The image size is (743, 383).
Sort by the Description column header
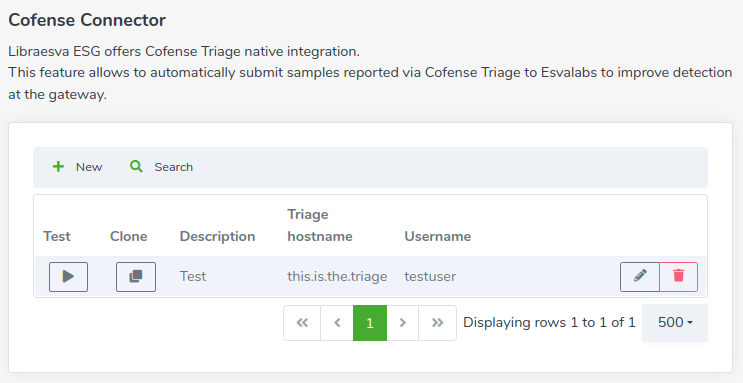coord(217,236)
